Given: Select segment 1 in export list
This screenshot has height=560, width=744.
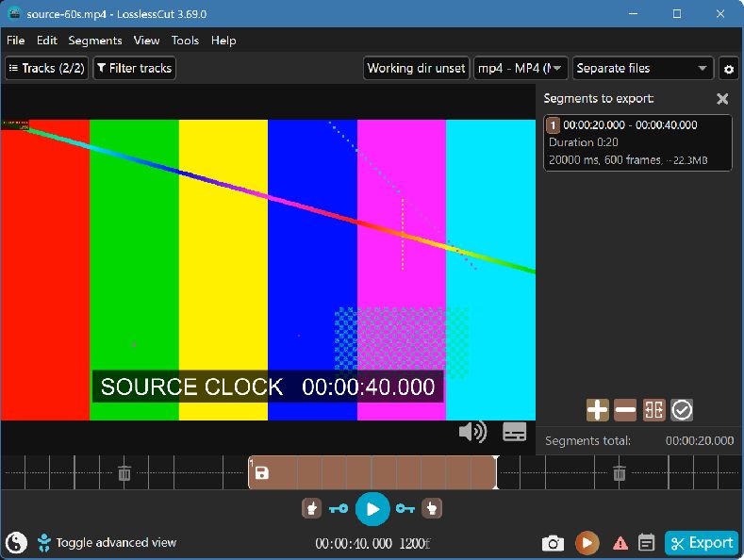Looking at the screenshot, I should 637,142.
